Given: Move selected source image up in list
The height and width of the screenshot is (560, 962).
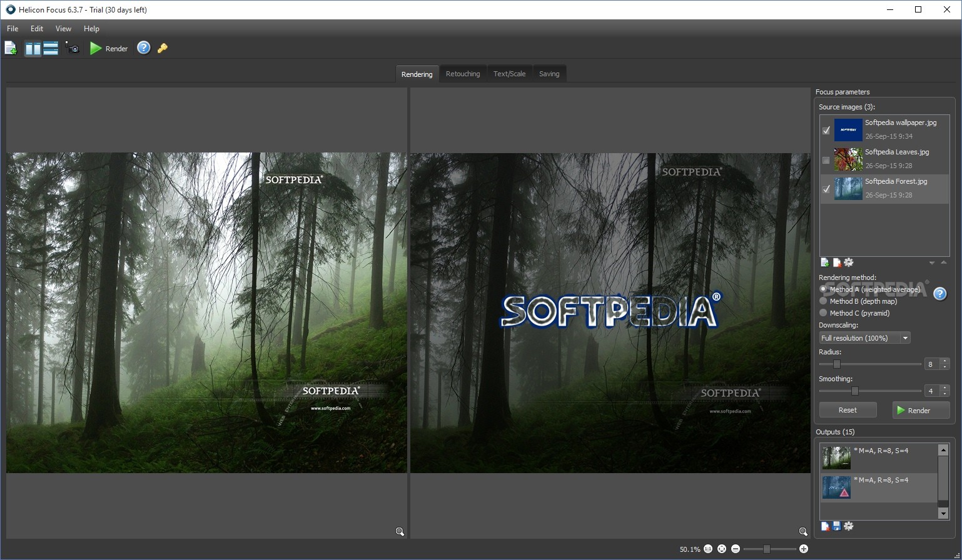Looking at the screenshot, I should (944, 262).
